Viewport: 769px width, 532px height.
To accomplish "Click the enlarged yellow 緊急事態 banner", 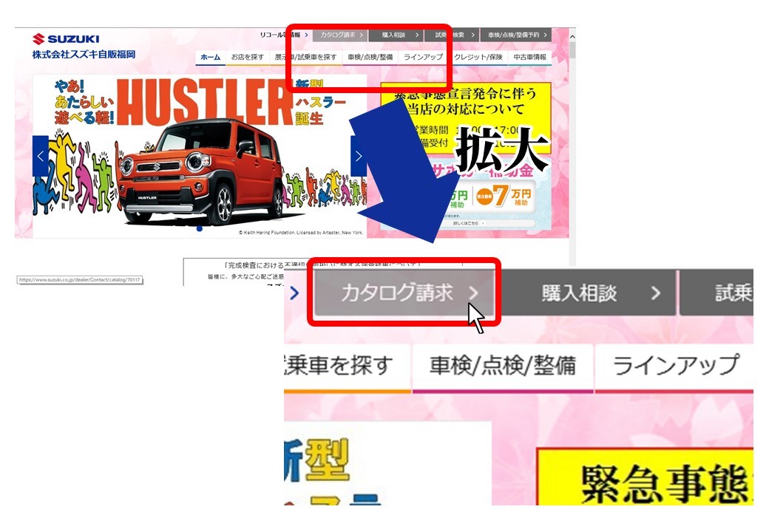I will click(645, 477).
